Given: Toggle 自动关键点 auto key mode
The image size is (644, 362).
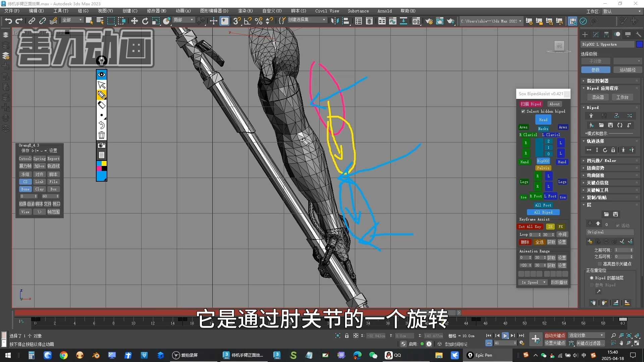Looking at the screenshot, I should [x=554, y=336].
